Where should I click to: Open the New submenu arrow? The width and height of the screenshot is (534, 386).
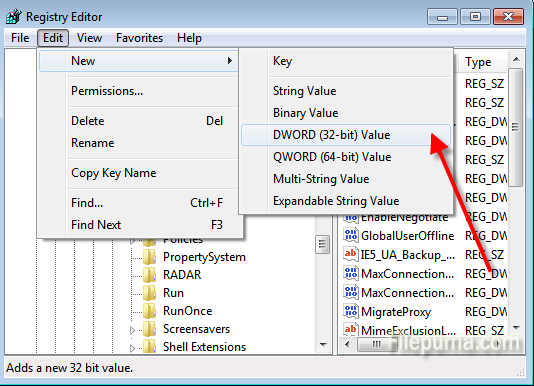pyautogui.click(x=230, y=61)
